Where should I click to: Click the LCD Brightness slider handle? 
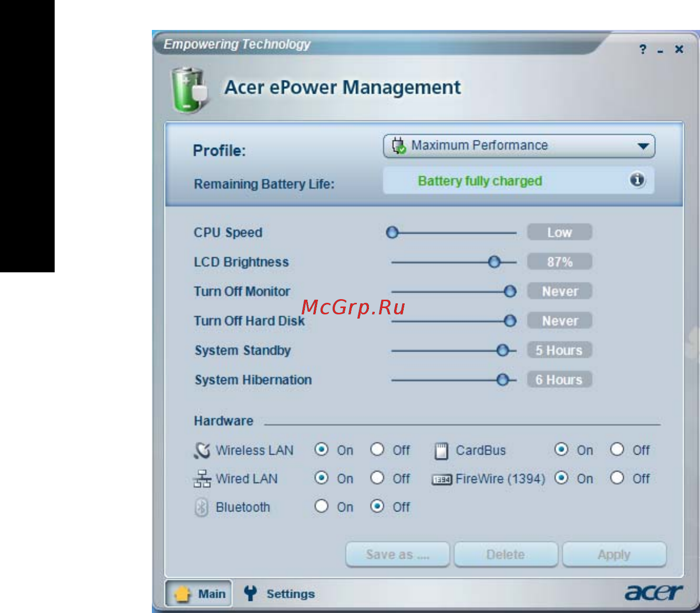[x=494, y=262]
